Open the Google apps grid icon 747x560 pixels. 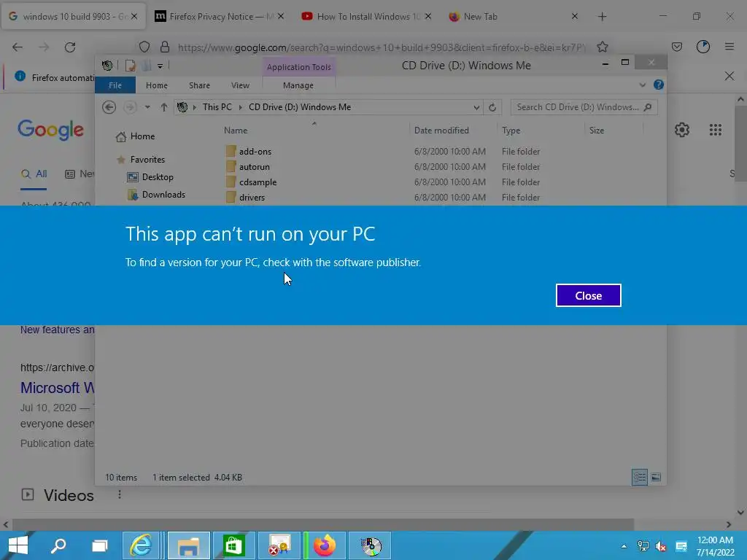(x=716, y=130)
